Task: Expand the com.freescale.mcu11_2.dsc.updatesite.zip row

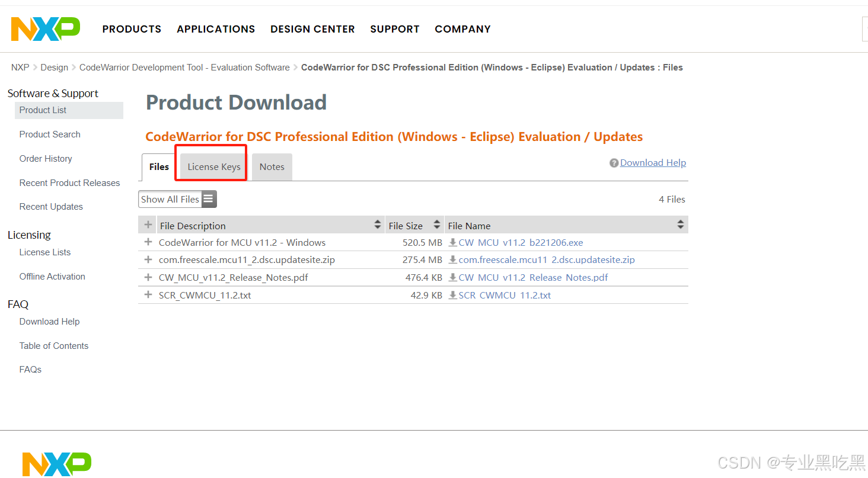Action: 148,259
